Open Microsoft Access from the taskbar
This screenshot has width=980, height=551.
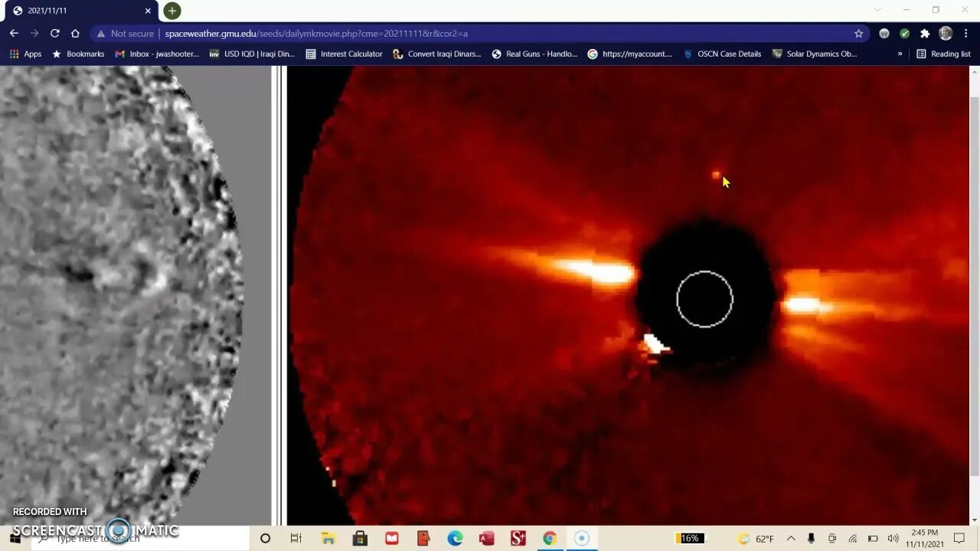pos(486,538)
